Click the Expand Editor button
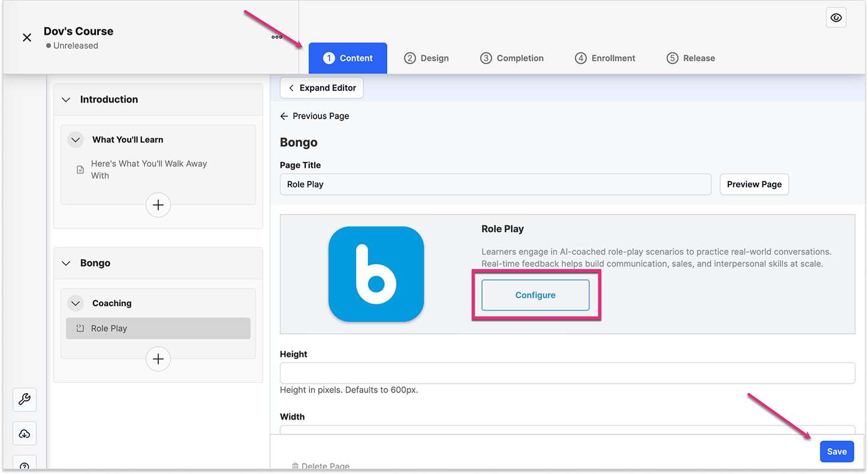 pos(321,88)
